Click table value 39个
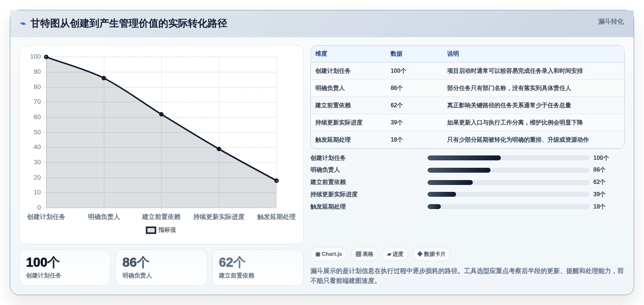The image size is (644, 305). point(397,122)
